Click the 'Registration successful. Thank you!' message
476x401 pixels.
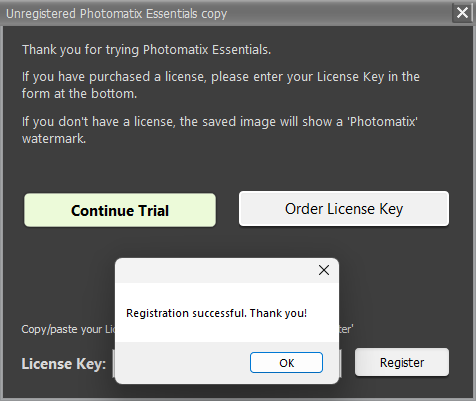click(x=216, y=313)
